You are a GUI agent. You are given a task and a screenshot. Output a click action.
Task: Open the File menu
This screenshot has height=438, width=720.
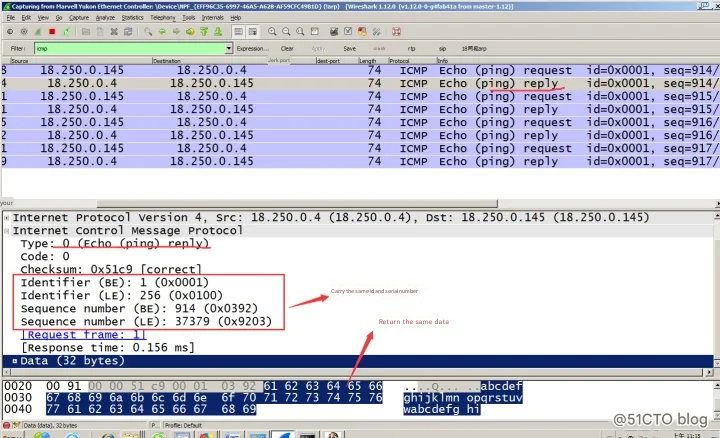pyautogui.click(x=11, y=17)
